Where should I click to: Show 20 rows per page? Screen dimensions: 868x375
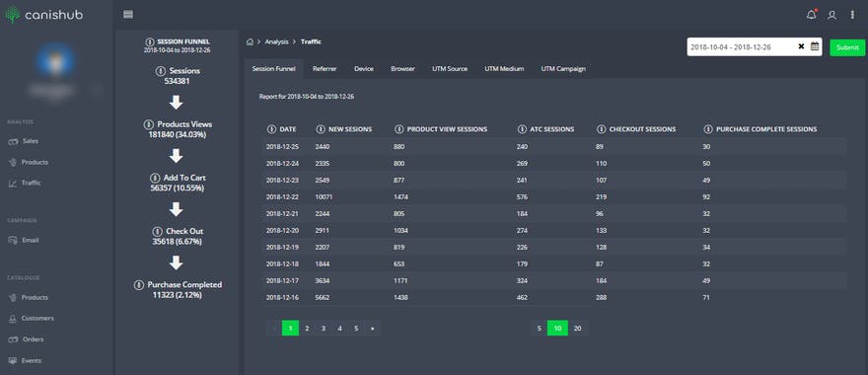577,329
